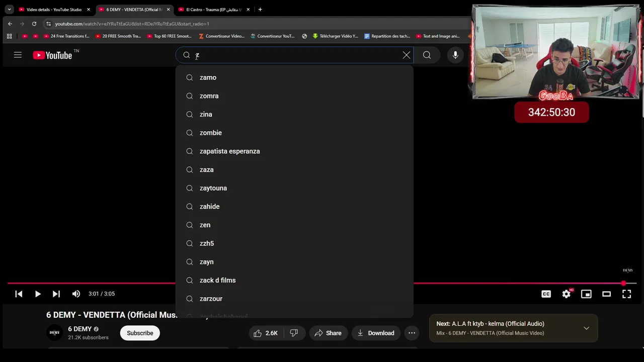Image resolution: width=644 pixels, height=362 pixels.
Task: Close the 6 DEMY - VENDETTA tab
Action: [x=168, y=10]
